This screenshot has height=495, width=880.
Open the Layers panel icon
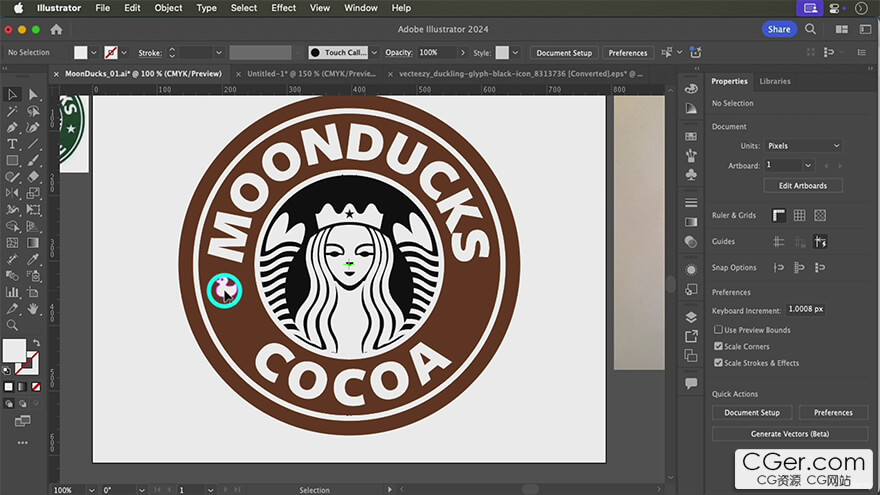click(691, 317)
